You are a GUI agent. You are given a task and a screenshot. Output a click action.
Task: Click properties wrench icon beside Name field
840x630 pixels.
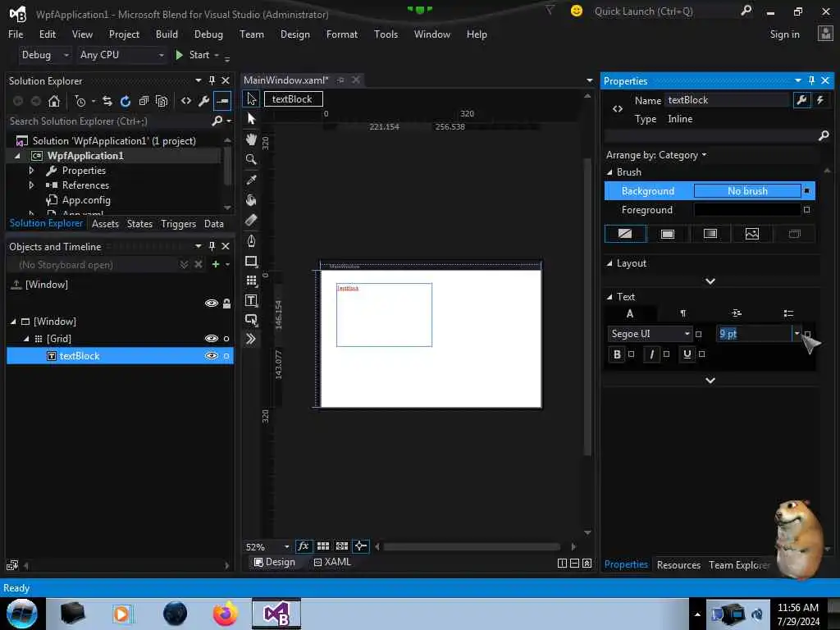point(801,100)
